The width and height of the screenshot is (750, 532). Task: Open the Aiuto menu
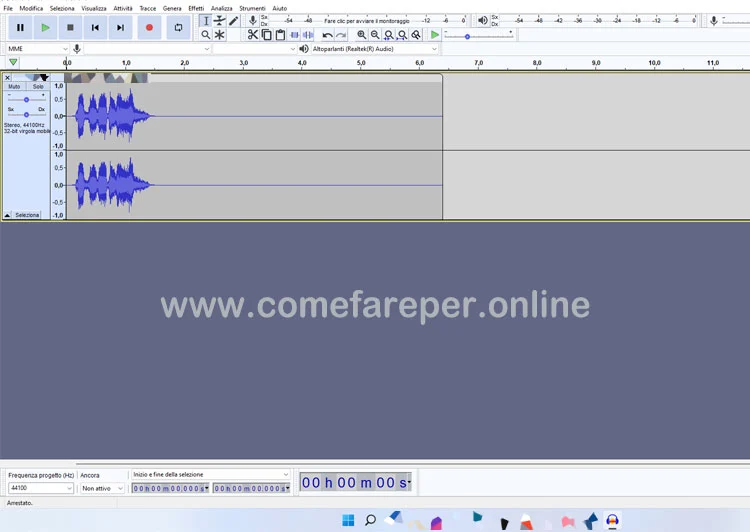280,8
